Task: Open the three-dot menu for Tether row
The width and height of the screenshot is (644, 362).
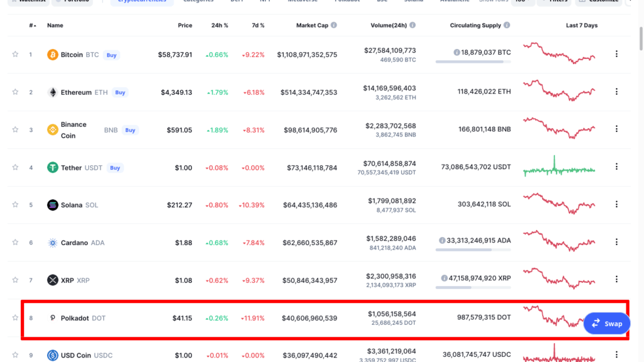Action: pyautogui.click(x=616, y=167)
